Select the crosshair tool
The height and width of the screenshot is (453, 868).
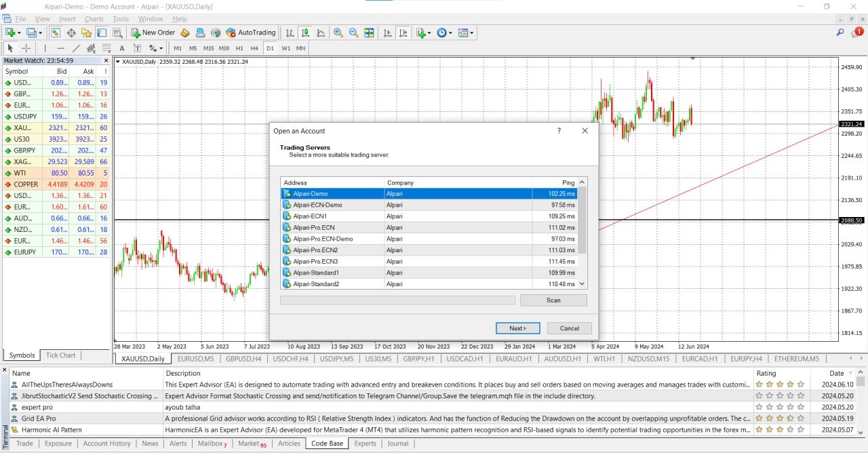(x=26, y=48)
